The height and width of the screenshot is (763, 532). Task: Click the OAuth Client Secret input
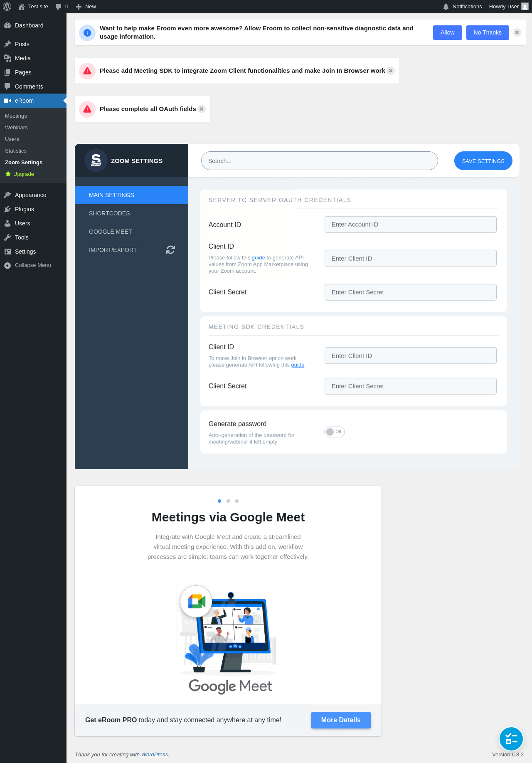[410, 292]
